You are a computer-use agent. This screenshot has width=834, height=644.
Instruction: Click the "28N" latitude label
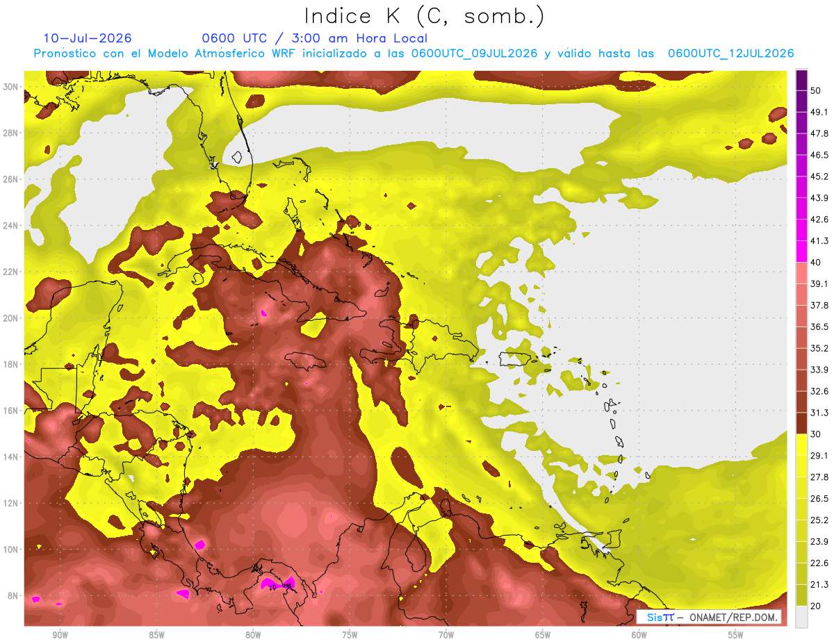[x=11, y=133]
